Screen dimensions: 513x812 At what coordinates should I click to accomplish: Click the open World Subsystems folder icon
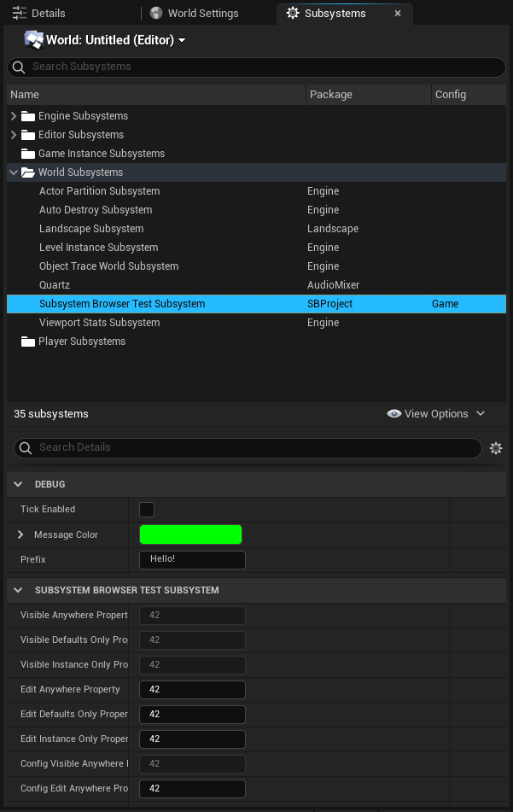point(28,172)
